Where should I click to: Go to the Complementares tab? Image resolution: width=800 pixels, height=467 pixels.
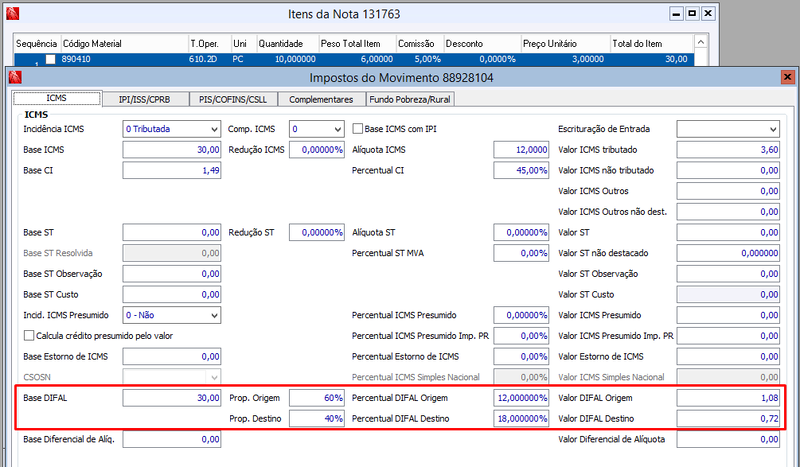pyautogui.click(x=321, y=100)
